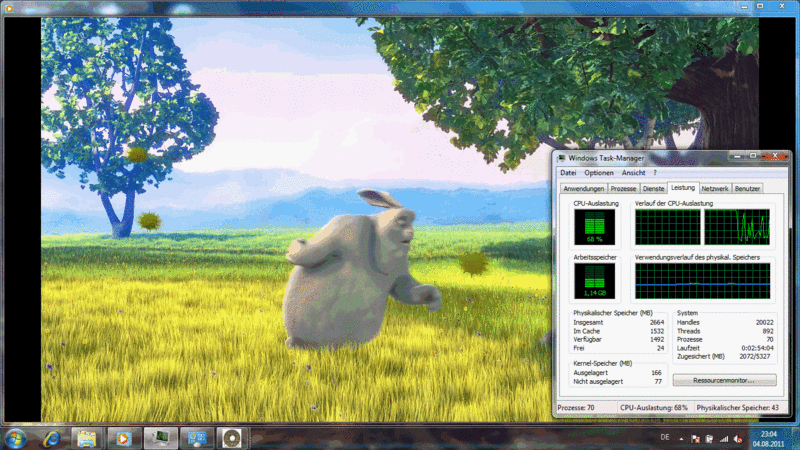Viewport: 800px width, 450px height.
Task: Switch to Task Manager taskbar icon
Action: (x=160, y=438)
